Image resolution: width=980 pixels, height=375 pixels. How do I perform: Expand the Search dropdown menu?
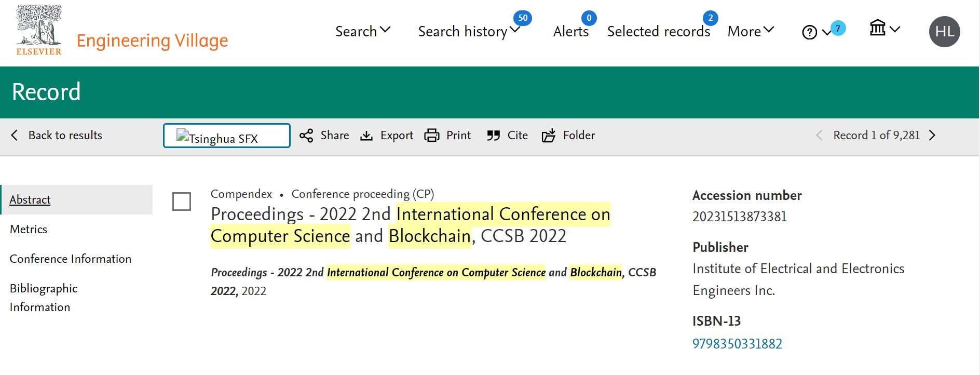click(363, 31)
